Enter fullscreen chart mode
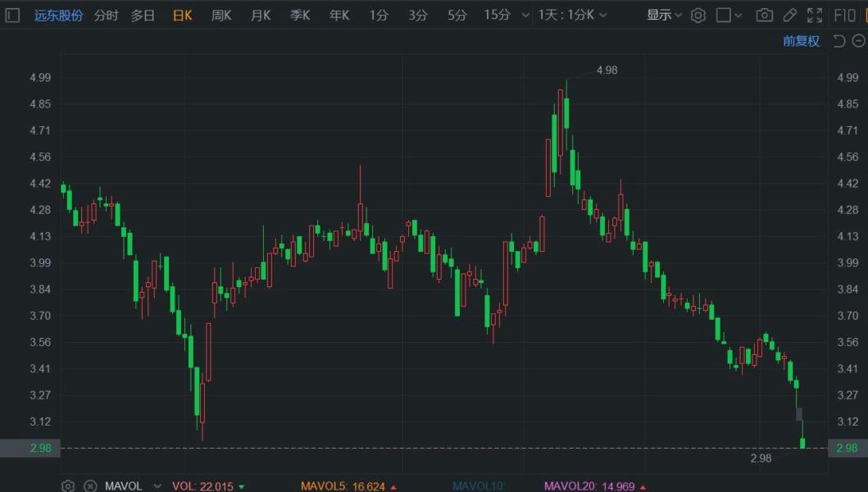 pyautogui.click(x=814, y=15)
